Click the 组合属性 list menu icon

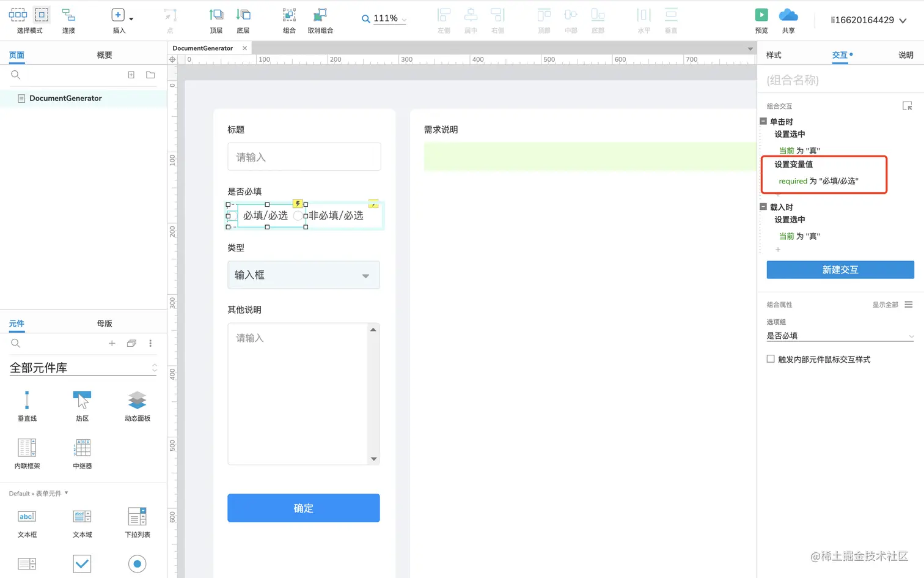pos(909,304)
